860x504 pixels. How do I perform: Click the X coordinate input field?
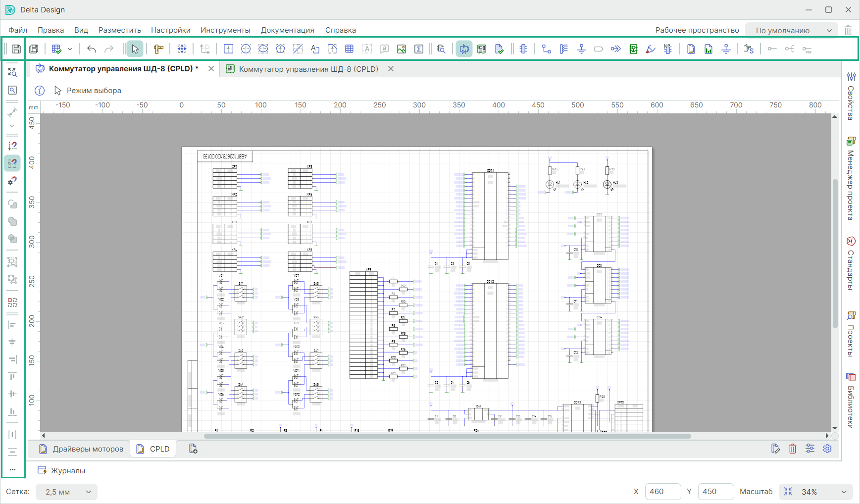(x=662, y=492)
